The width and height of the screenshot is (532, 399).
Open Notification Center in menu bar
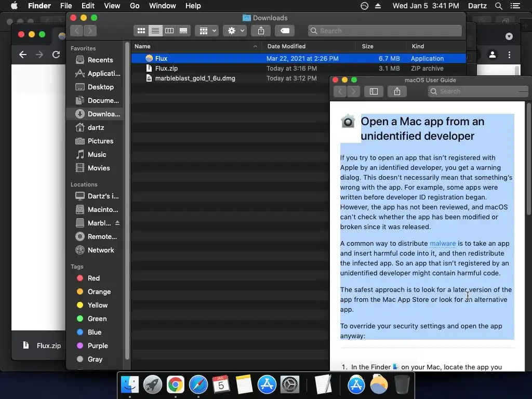coord(515,6)
